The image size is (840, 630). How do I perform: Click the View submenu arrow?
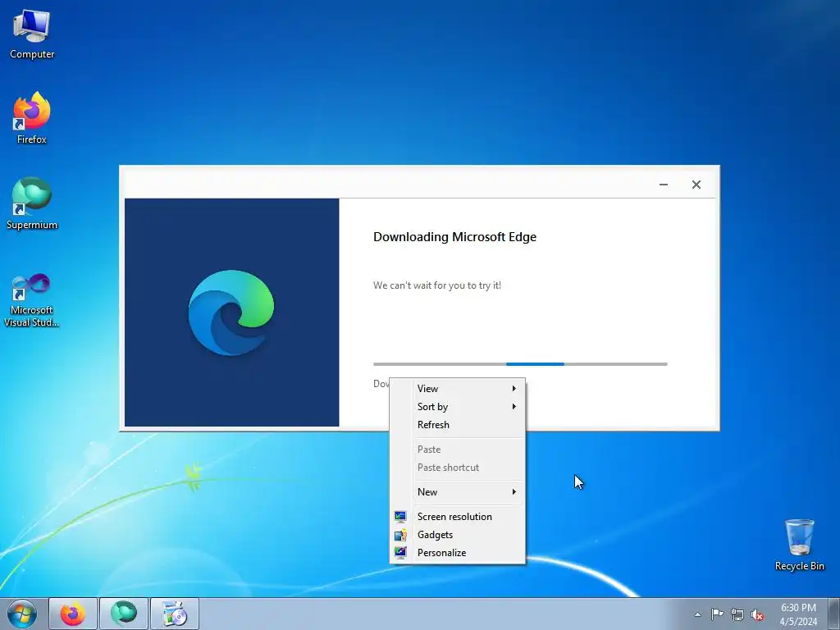click(514, 388)
